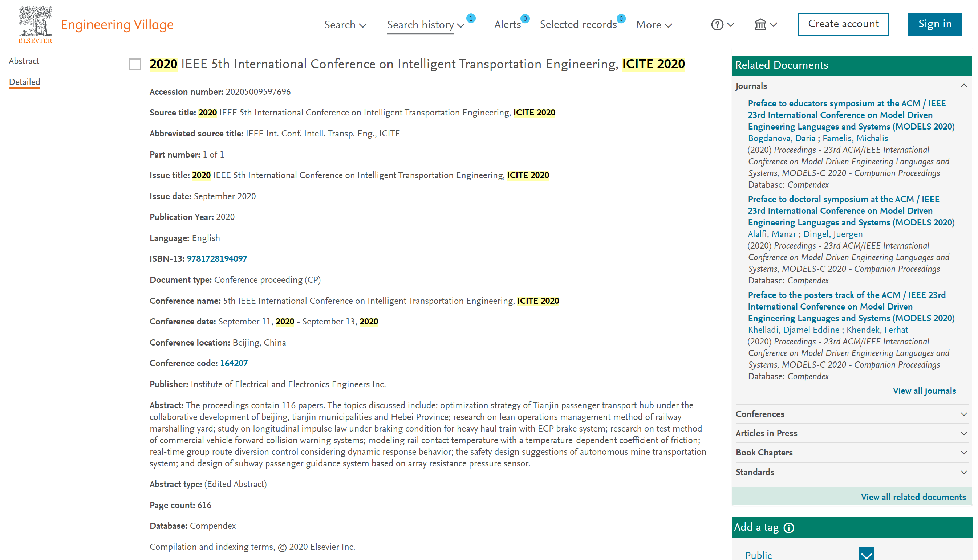The image size is (978, 560).
Task: Open ISBN-13 9781728194097 link
Action: (x=217, y=258)
